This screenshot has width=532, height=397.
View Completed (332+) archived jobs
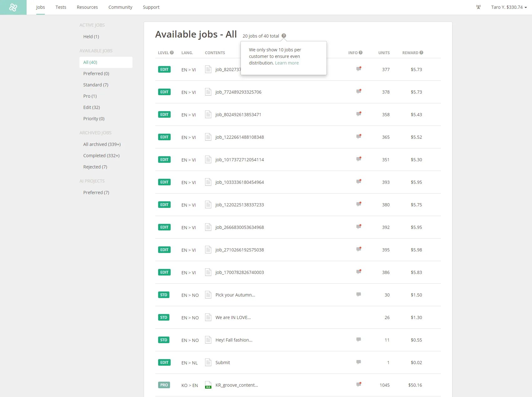click(x=101, y=156)
